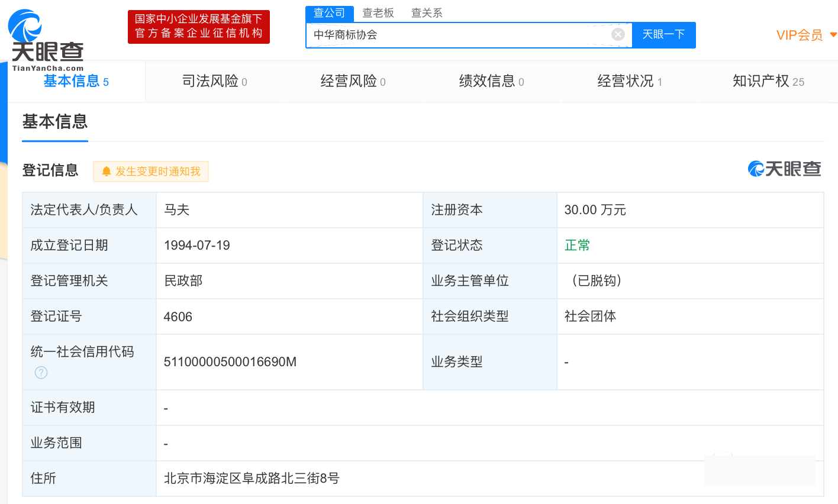The width and height of the screenshot is (838, 504).
Task: Open the help tooltip beside 统一社会信用代码
Action: coord(40,373)
